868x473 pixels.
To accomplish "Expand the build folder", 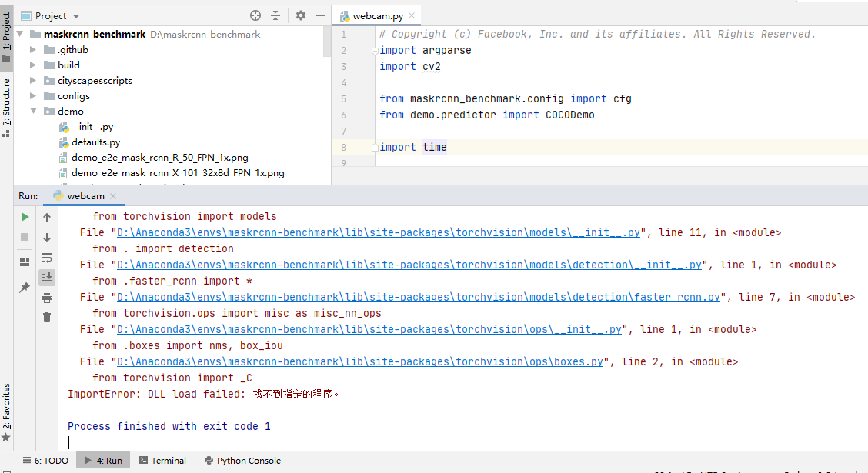I will pyautogui.click(x=33, y=65).
